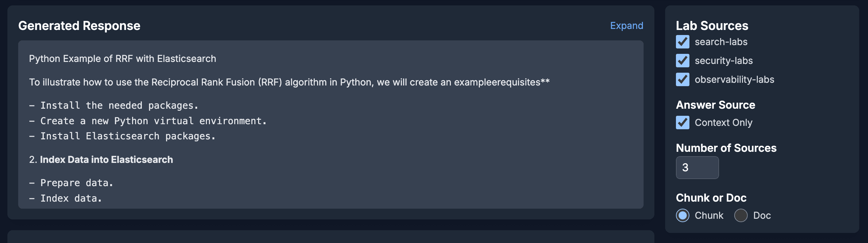Image resolution: width=868 pixels, height=243 pixels.
Task: Uncheck the observability-labs checkbox
Action: coord(682,80)
